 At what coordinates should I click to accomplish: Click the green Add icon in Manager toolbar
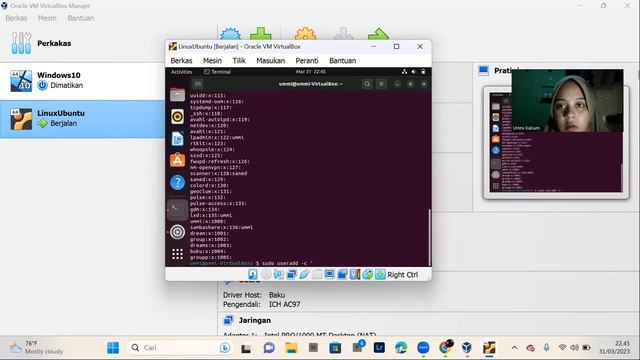pos(261,34)
